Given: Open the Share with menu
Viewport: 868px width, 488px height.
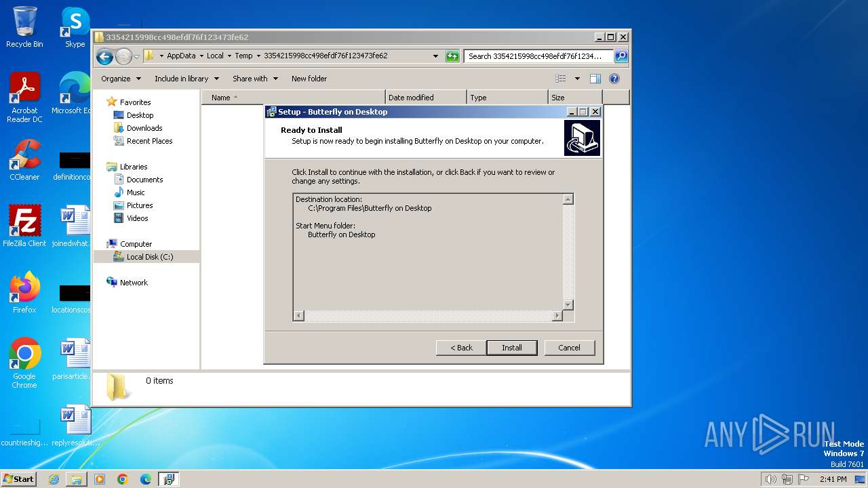Looking at the screenshot, I should tap(255, 79).
